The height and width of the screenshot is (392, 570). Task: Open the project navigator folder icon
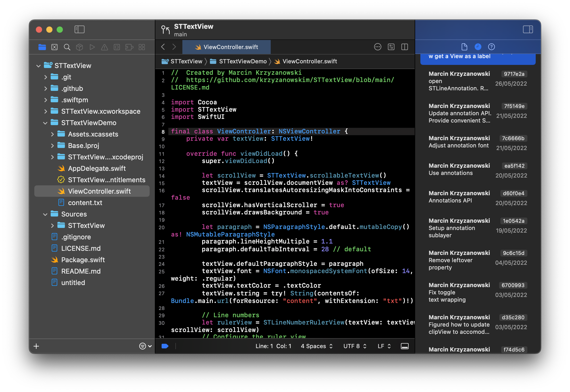click(x=42, y=47)
